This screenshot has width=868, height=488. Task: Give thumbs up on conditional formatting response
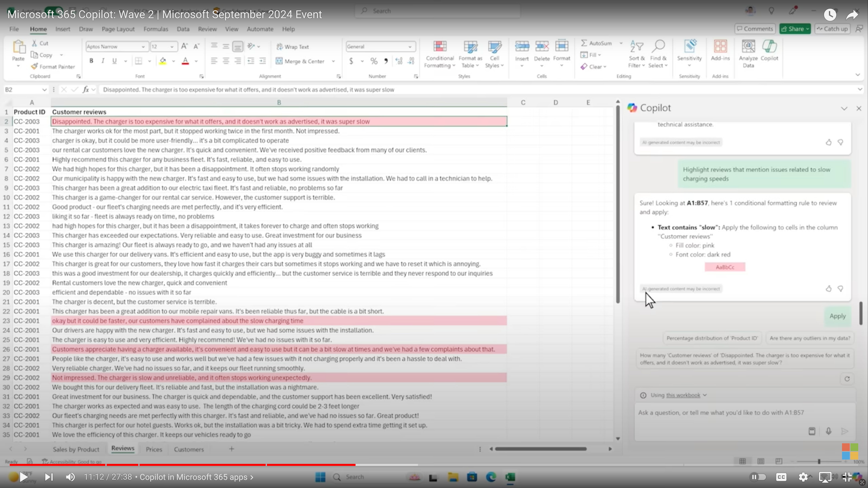coord(829,289)
